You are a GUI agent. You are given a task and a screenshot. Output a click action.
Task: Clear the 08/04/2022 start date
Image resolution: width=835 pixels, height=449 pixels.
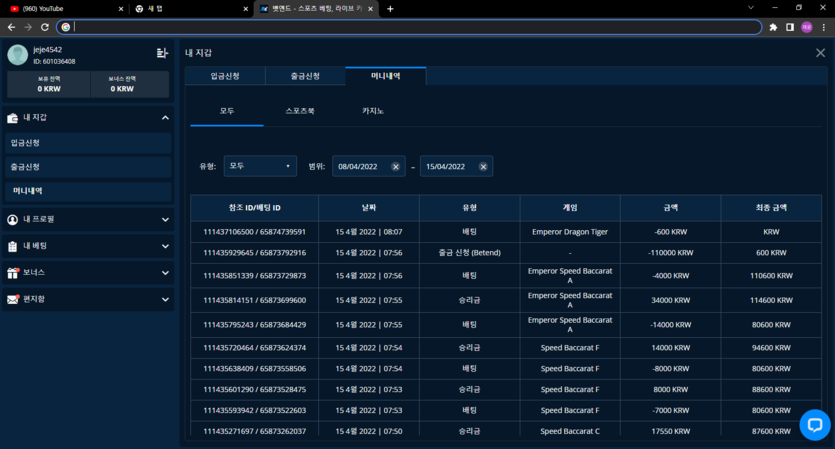[395, 167]
